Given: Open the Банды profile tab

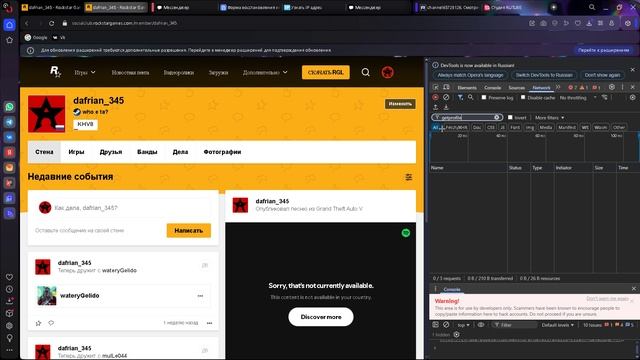Looking at the screenshot, I should coord(147,152).
